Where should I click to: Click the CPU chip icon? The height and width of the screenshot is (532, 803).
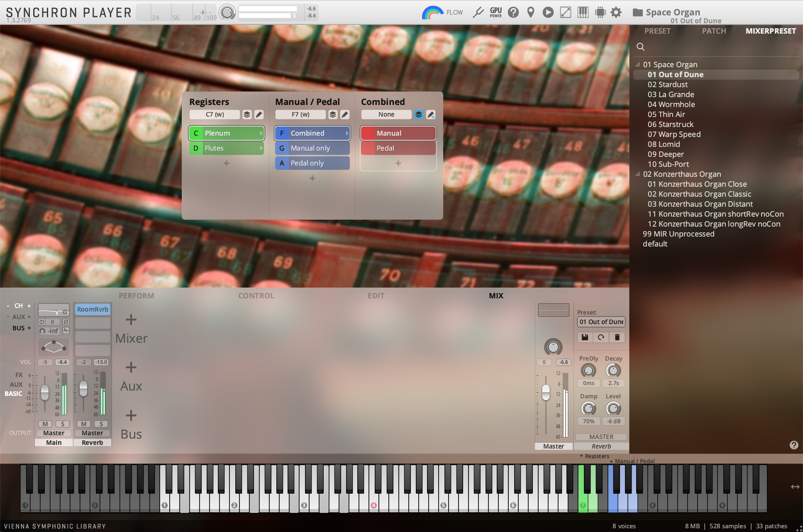(600, 12)
